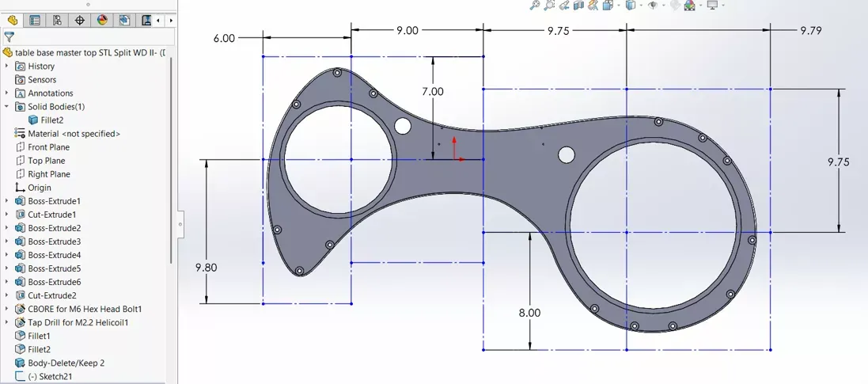Viewport: 868px width, 384px height.
Task: Click the 9.80 dimension value
Action: pos(207,267)
